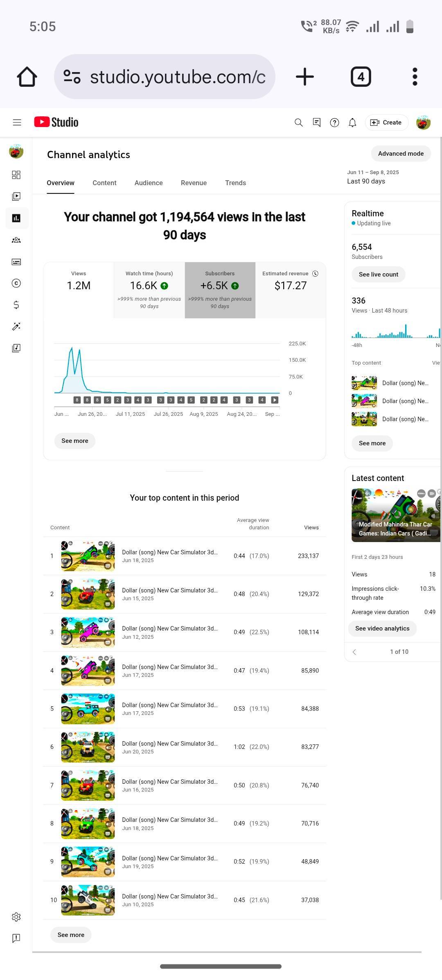Open the Copyright icon in sidebar
Viewport: 442px width, 980px height.
(16, 283)
